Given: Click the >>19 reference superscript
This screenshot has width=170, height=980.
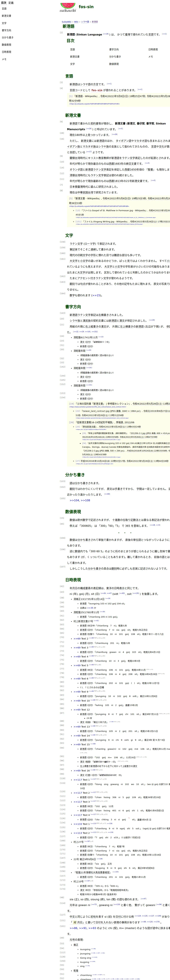Looking at the screenshot, I should (152, 320).
